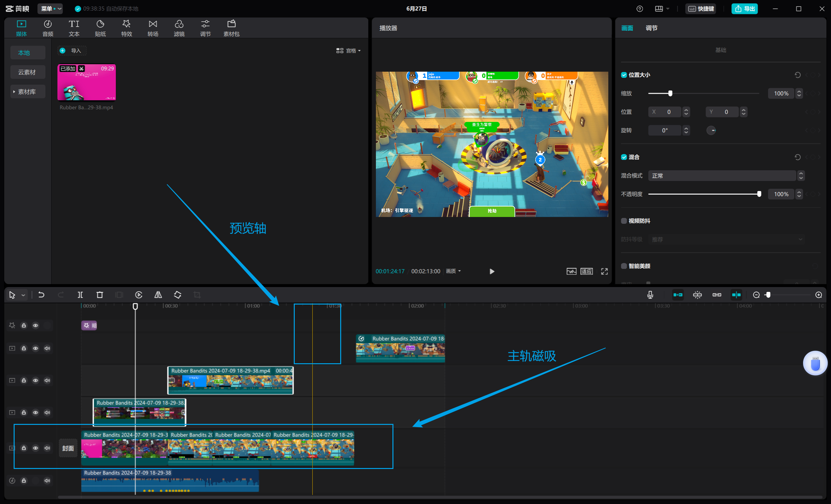This screenshot has width=831, height=504.
Task: Increase the 缩放 percentage stepper
Action: (799, 91)
